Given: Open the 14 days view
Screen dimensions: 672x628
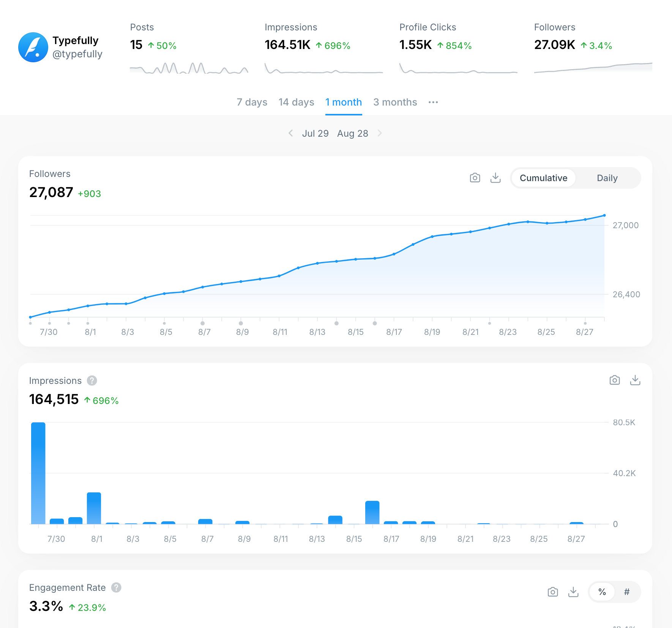Looking at the screenshot, I should [x=296, y=102].
